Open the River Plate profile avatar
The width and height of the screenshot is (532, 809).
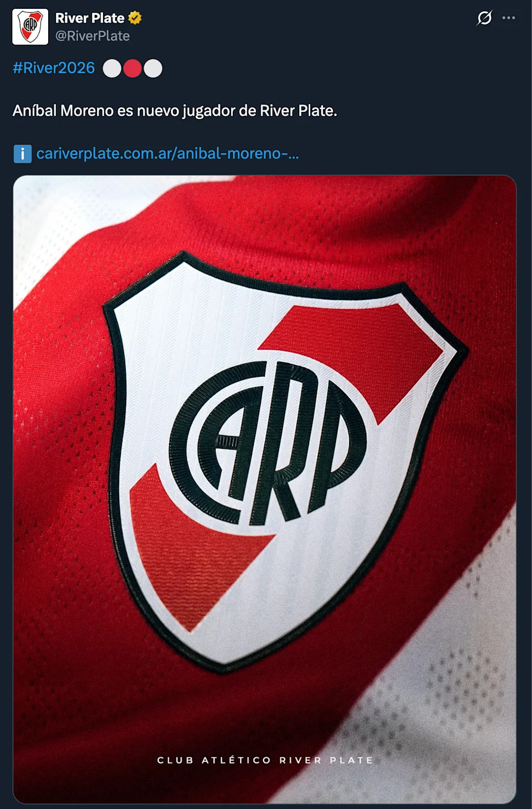pyautogui.click(x=30, y=27)
